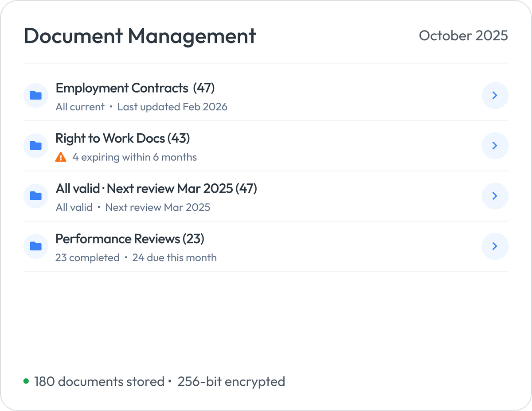Click the green storage status dot
Screen dimensions: 532x411
(26, 381)
